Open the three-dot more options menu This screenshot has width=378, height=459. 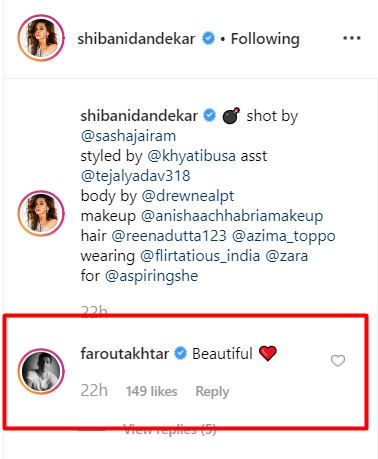(352, 38)
